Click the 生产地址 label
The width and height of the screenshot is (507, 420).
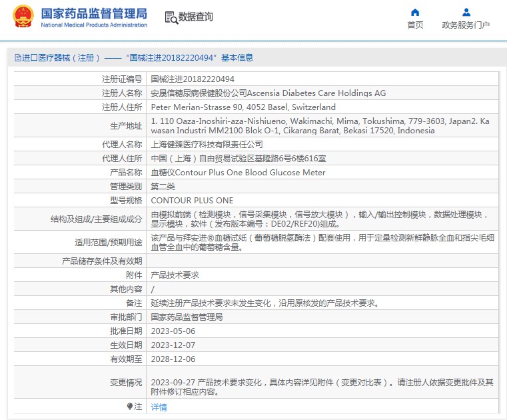[x=126, y=126]
